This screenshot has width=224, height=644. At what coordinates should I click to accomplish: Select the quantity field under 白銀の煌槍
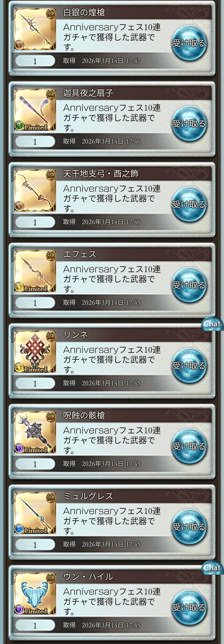[35, 61]
